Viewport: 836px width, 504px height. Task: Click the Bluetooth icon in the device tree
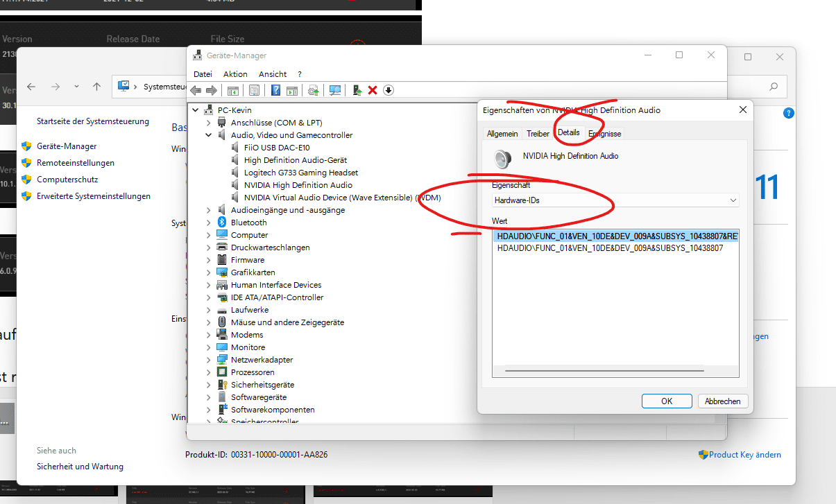click(x=222, y=223)
